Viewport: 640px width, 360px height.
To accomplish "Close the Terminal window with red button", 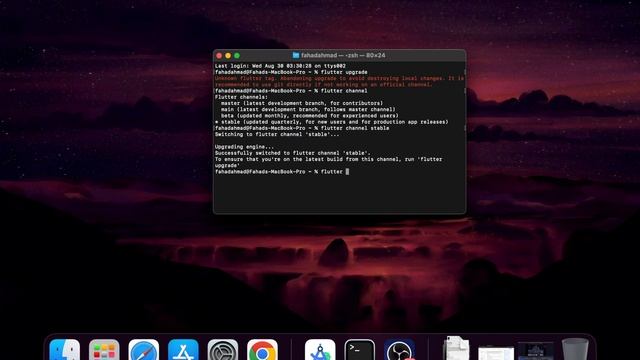I will (219, 56).
